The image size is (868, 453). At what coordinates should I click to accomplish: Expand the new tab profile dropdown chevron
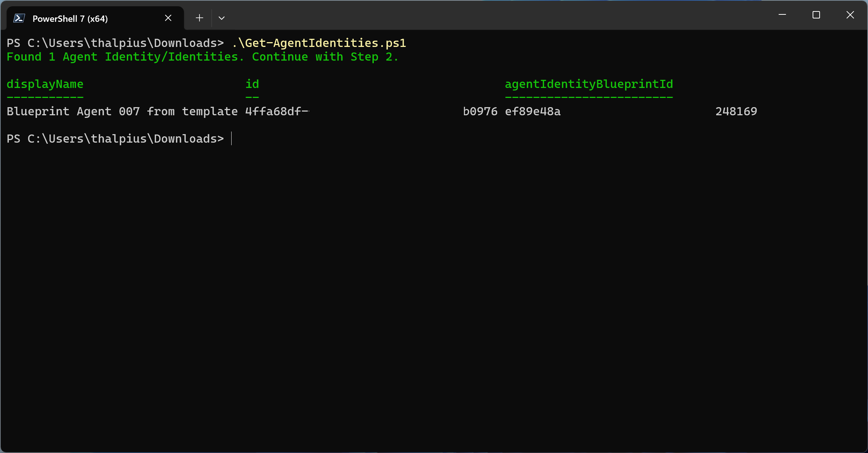[x=222, y=18]
